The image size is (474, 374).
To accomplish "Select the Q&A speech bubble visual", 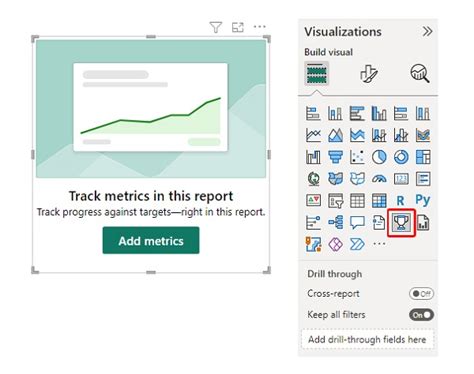I will tap(357, 223).
